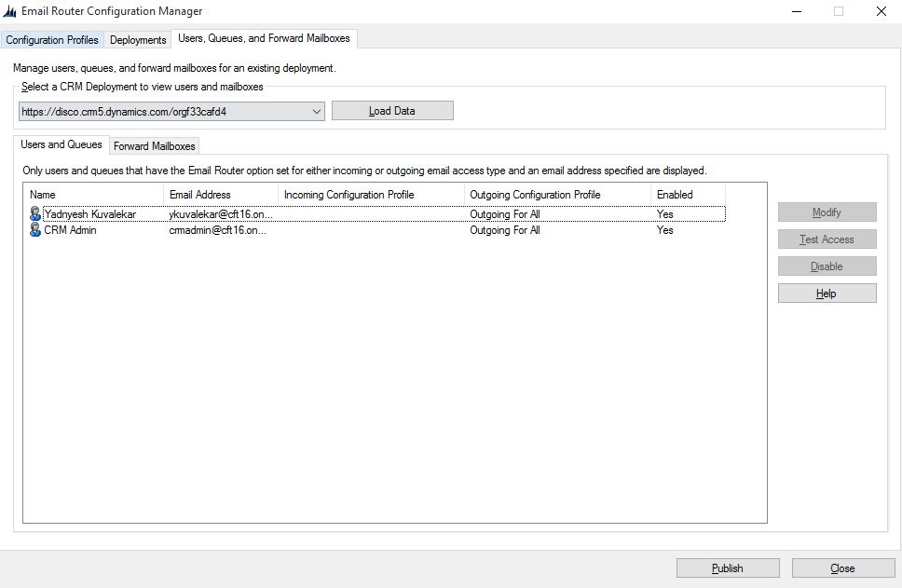Viewport: 902px width, 588px height.
Task: Open the Configuration Profiles tab
Action: (52, 40)
